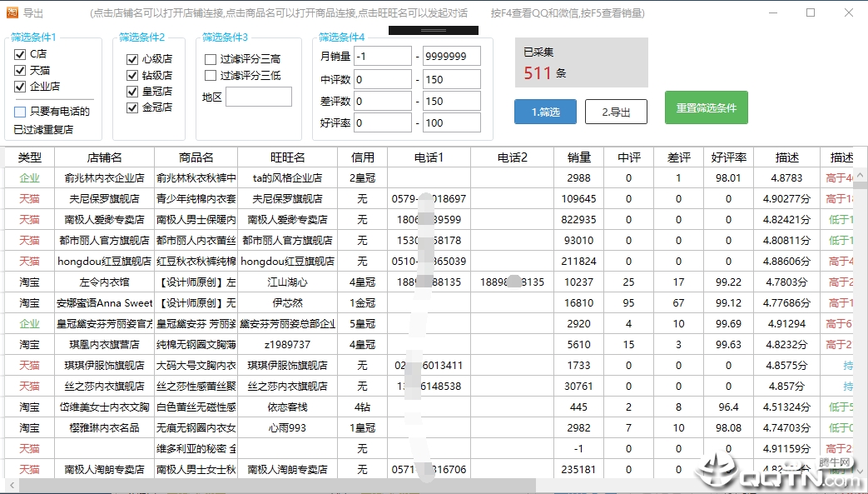This screenshot has width=868, height=494.
Task: Maximize the 导出 window
Action: click(x=811, y=12)
